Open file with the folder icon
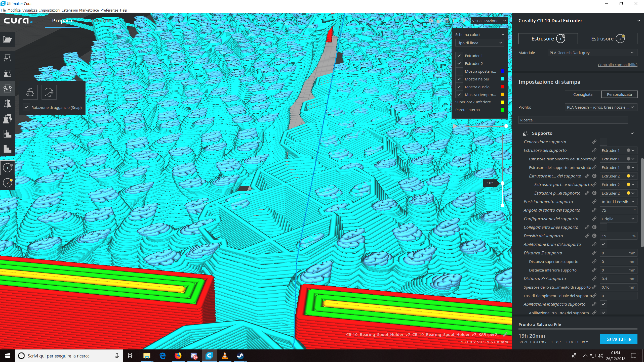Viewport: 644px width, 362px height. pyautogui.click(x=8, y=39)
